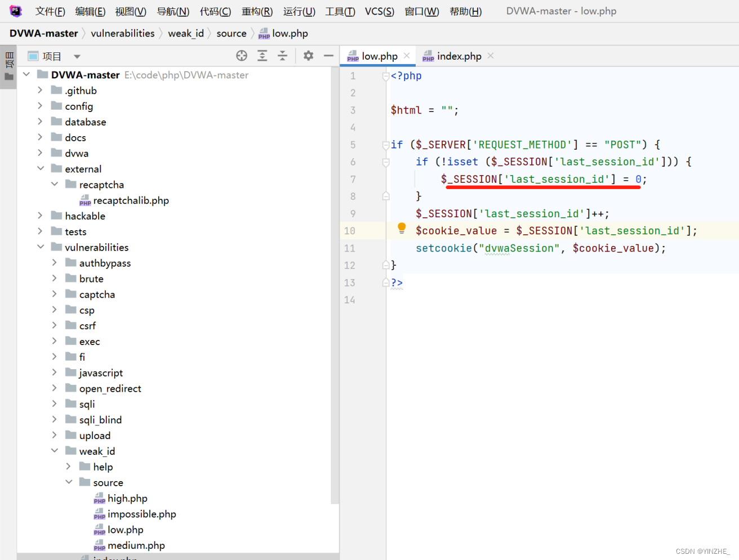739x560 pixels.
Task: Click the project tree vertical scrollbar
Action: click(335, 285)
